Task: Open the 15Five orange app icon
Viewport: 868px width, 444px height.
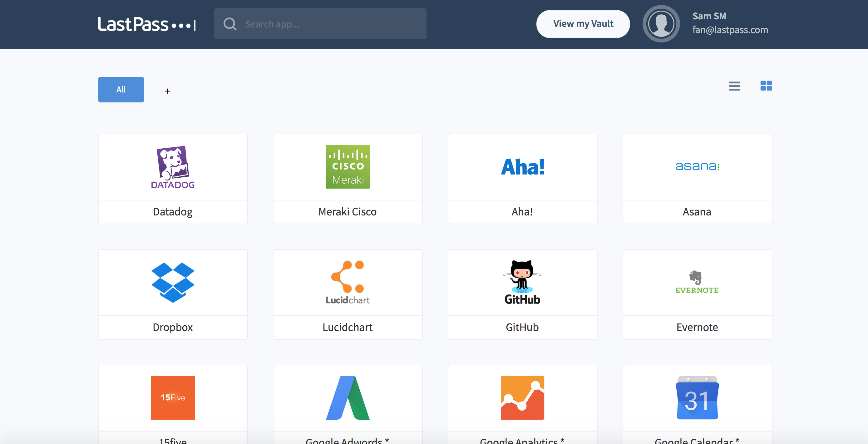Action: [173, 397]
